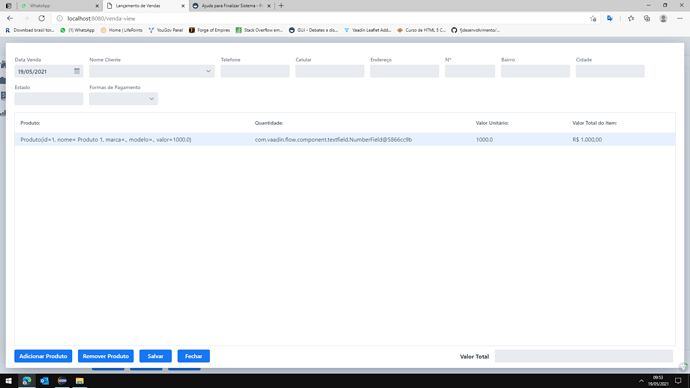Open the new tab plus icon
Screen dimensions: 690x388
coord(281,6)
